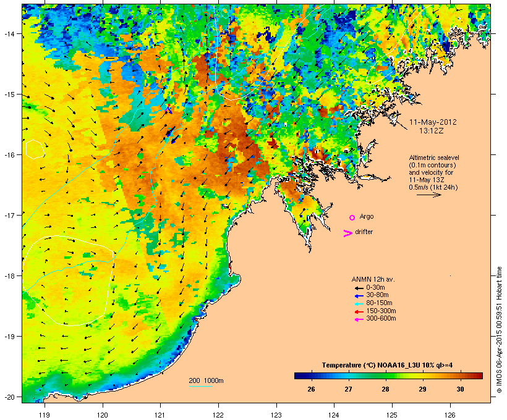
Task: Click the colorbar tick label 30
Action: (x=460, y=389)
